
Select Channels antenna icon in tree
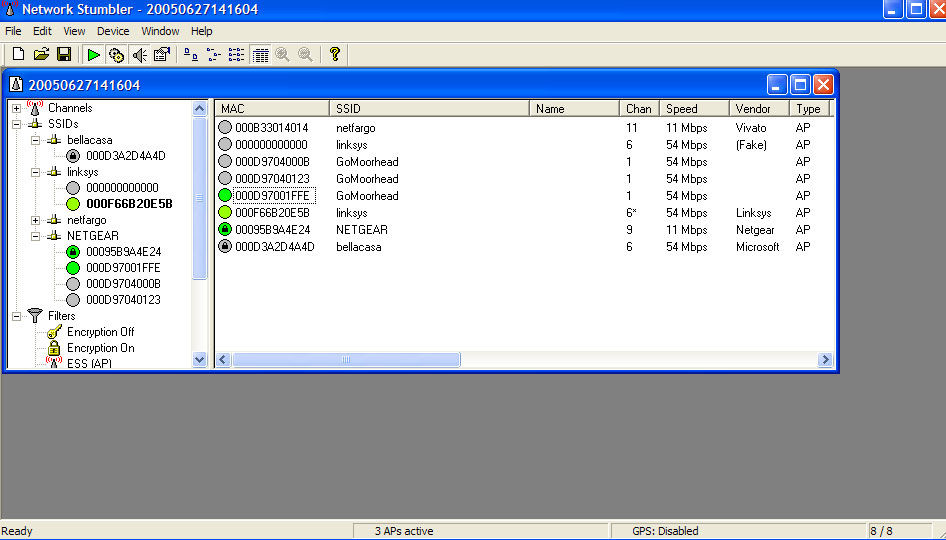coord(36,108)
